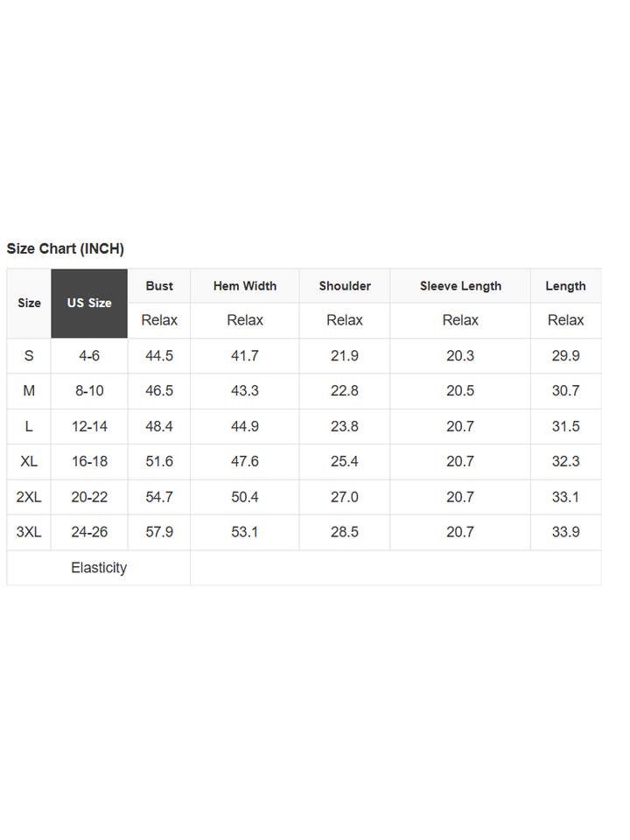Click the Bust column header

coord(159,285)
